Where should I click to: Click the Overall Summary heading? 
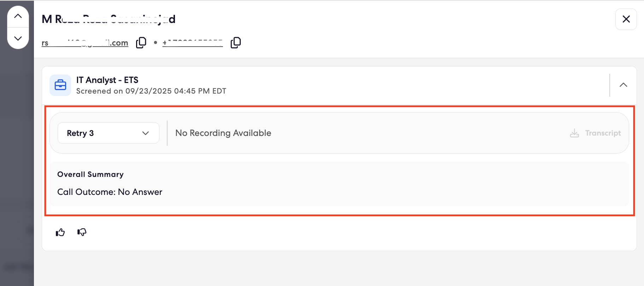coord(90,174)
